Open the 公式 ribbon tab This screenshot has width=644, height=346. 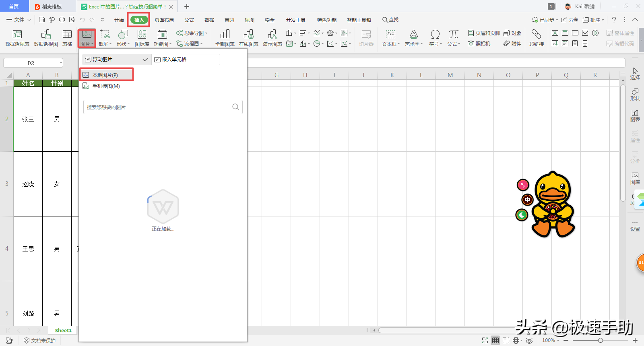click(189, 20)
